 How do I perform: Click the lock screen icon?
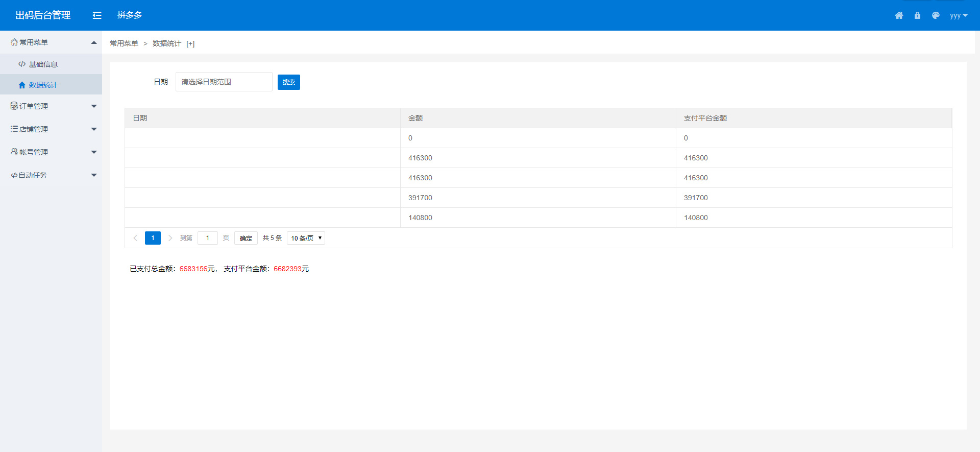(917, 15)
